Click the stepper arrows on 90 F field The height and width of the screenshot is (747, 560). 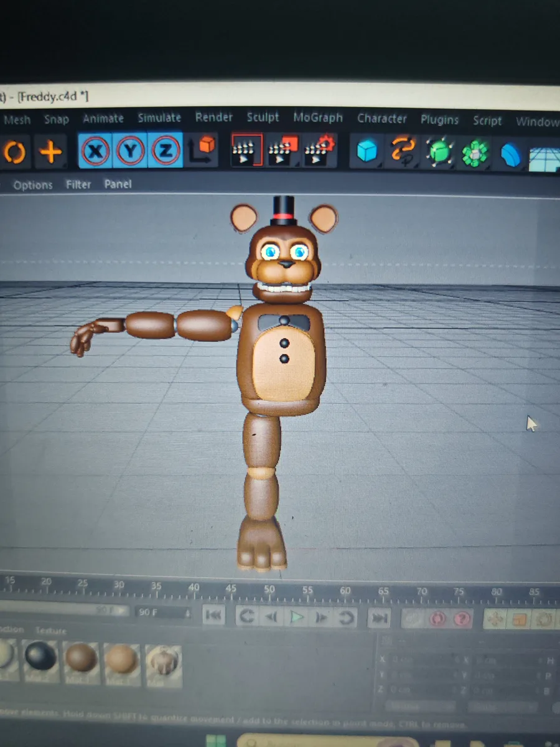click(189, 613)
